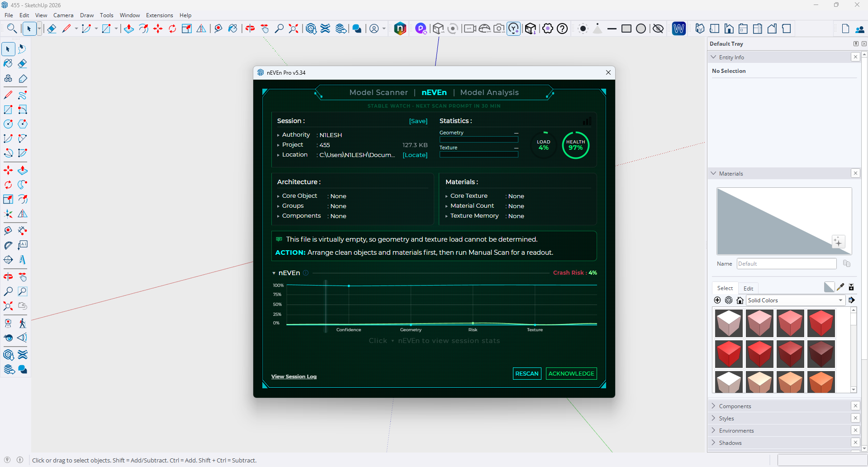The width and height of the screenshot is (868, 467).
Task: Expand the Environments panel
Action: [x=714, y=430]
